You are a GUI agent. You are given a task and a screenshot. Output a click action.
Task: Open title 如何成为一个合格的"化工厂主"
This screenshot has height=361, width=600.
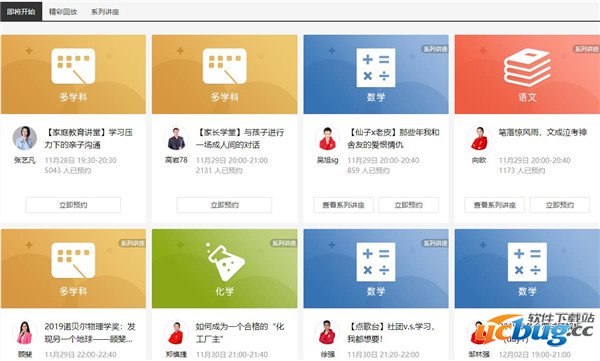tap(240, 333)
